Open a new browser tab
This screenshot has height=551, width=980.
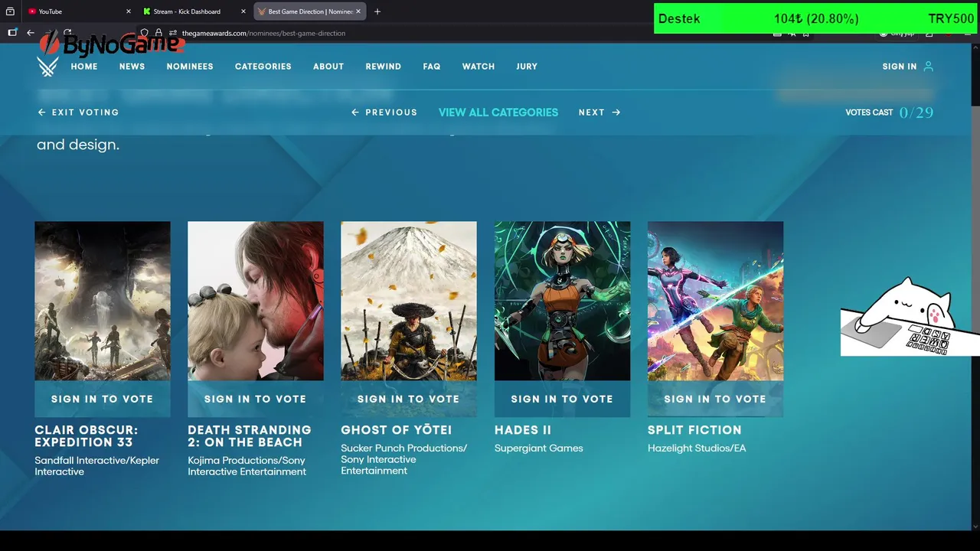(377, 11)
